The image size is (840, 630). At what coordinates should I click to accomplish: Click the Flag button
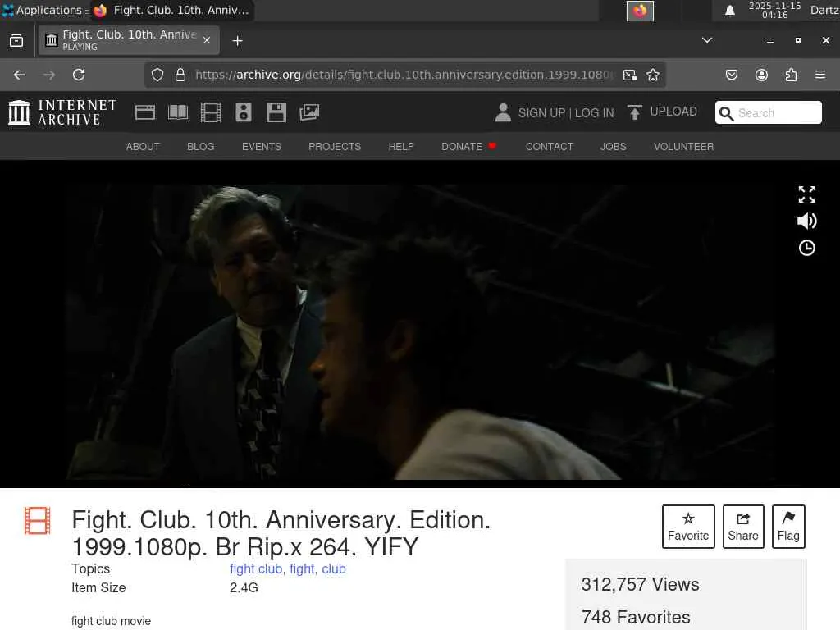788,527
